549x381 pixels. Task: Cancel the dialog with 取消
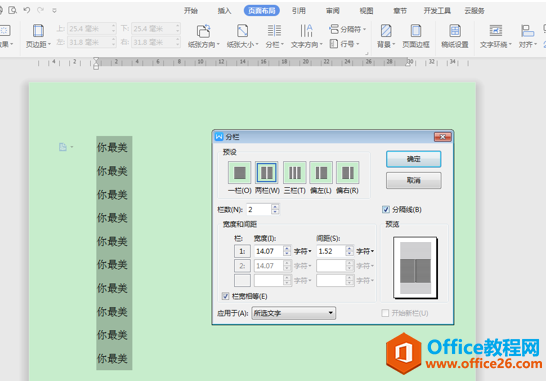(x=414, y=180)
